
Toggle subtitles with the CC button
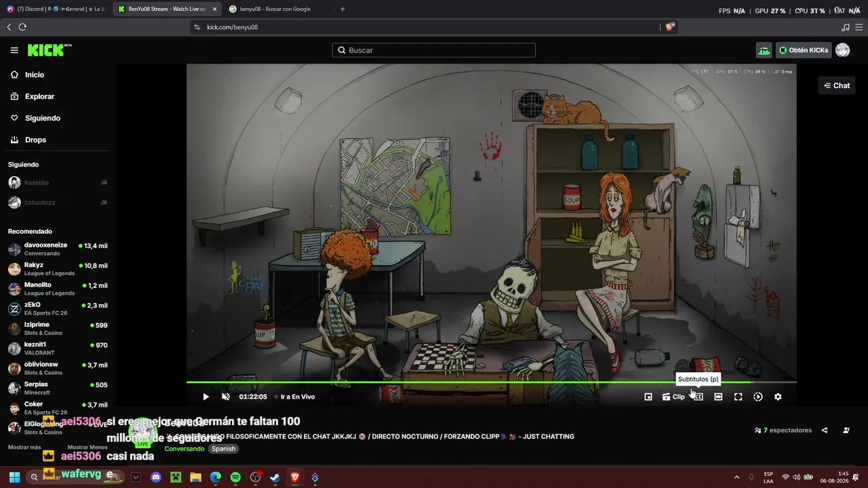(x=698, y=396)
